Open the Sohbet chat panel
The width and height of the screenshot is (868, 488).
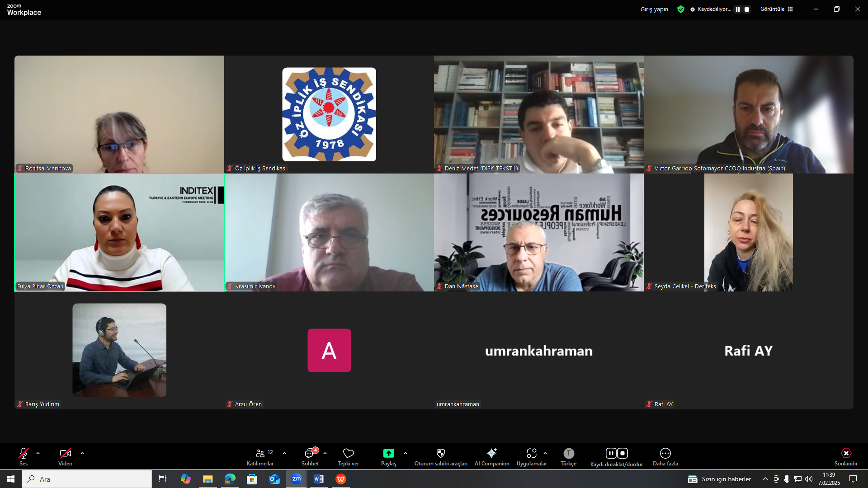coord(310,456)
